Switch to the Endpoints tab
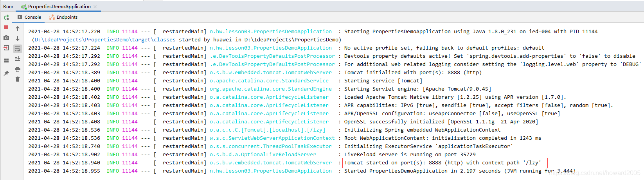This screenshot has height=180, width=644. [x=63, y=17]
